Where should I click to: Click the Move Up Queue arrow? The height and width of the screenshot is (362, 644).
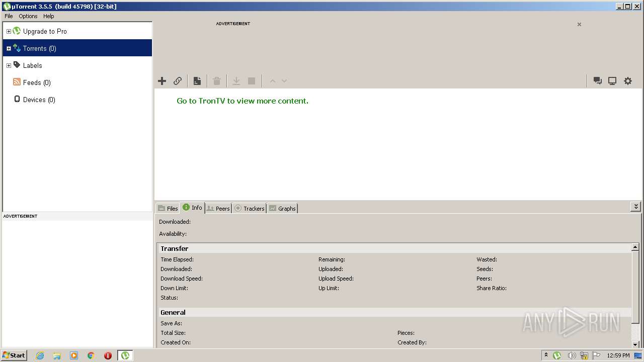pos(273,81)
